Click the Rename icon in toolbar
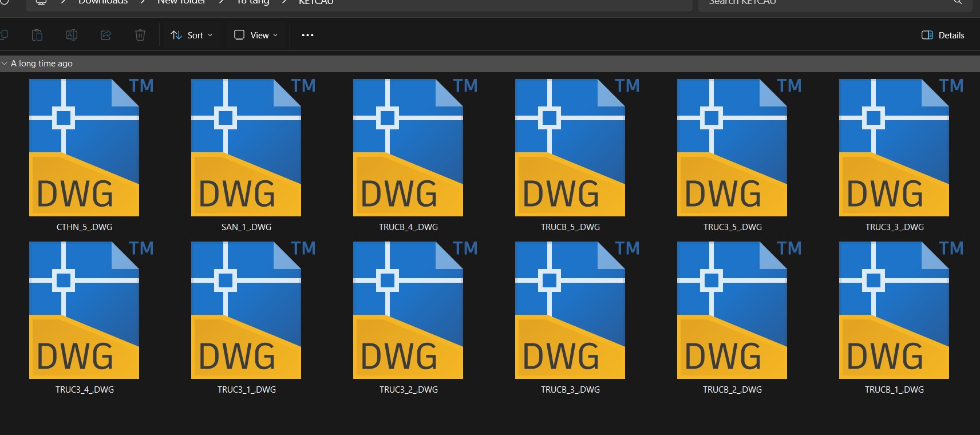The image size is (980, 435). click(x=72, y=35)
